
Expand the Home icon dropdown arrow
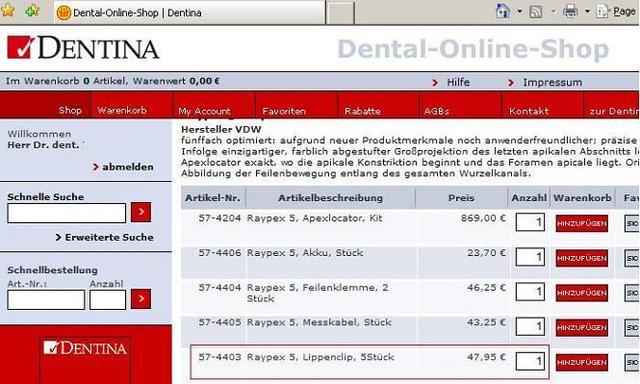pyautogui.click(x=520, y=11)
